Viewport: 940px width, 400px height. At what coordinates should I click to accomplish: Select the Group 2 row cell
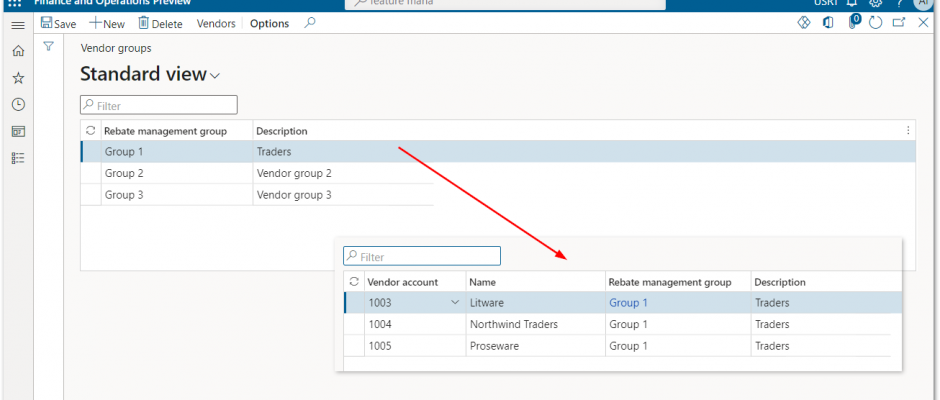coord(177,173)
